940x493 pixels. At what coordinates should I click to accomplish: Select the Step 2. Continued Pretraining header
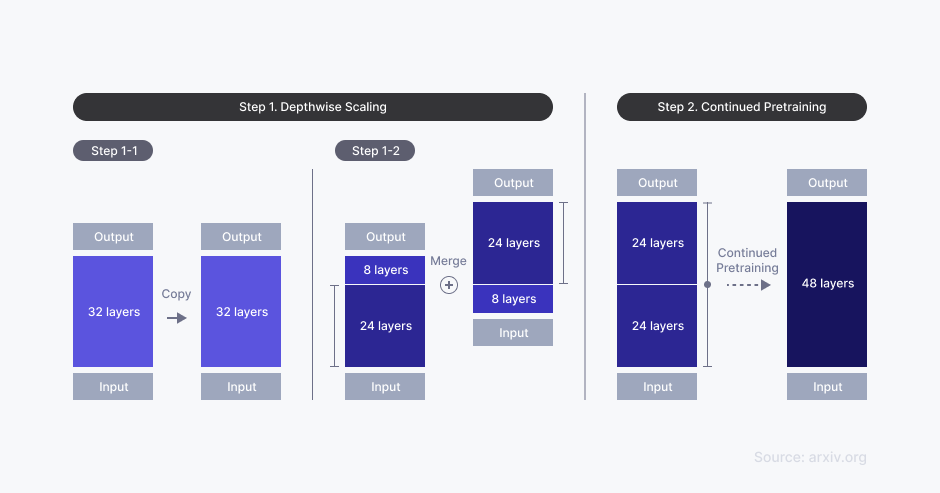[x=741, y=107]
